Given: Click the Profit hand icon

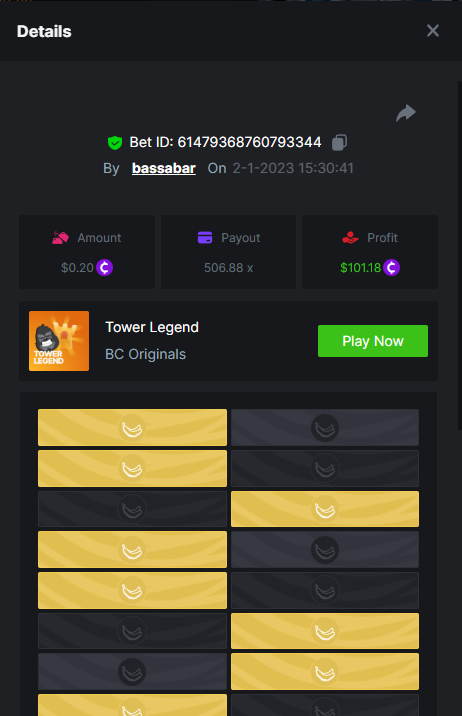Looking at the screenshot, I should pyautogui.click(x=350, y=238).
